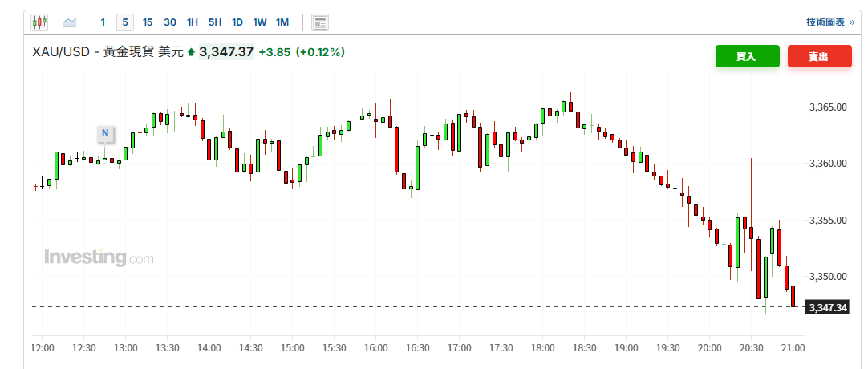Select the 15 minute timeframe
Screen dimensions: 868x369
(x=148, y=22)
